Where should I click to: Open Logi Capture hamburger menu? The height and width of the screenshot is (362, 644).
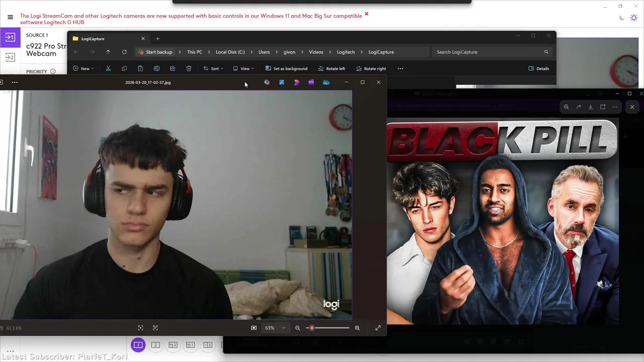pyautogui.click(x=10, y=17)
